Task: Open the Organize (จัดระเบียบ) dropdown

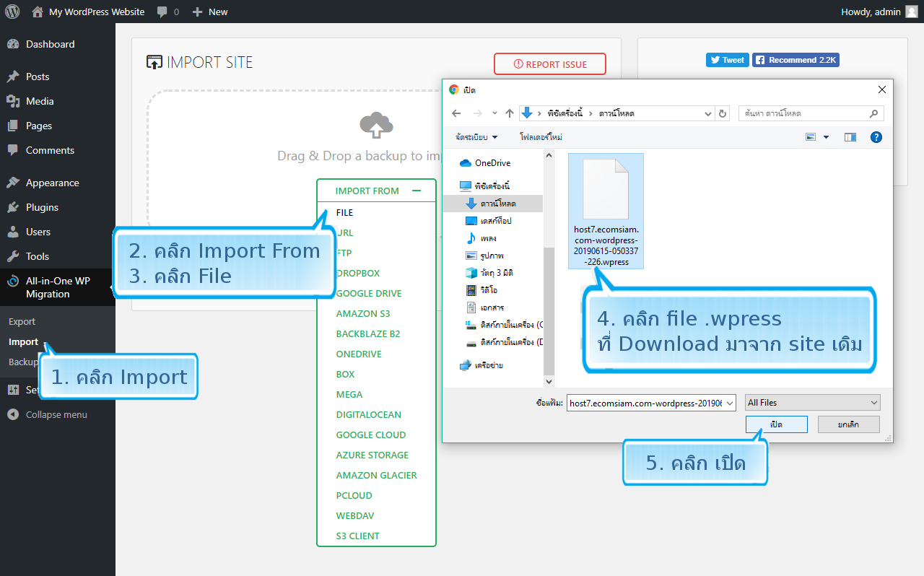Action: [x=476, y=137]
